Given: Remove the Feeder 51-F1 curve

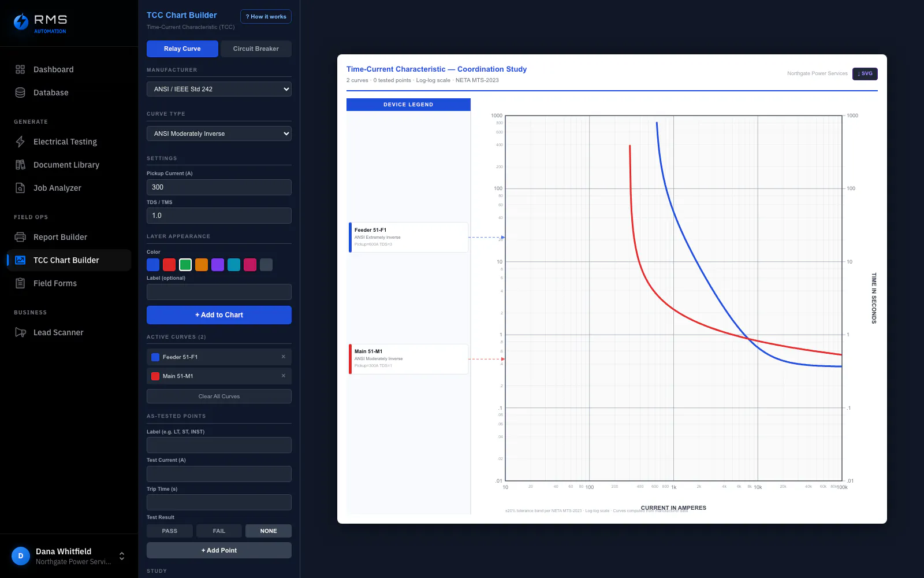Looking at the screenshot, I should (x=284, y=357).
